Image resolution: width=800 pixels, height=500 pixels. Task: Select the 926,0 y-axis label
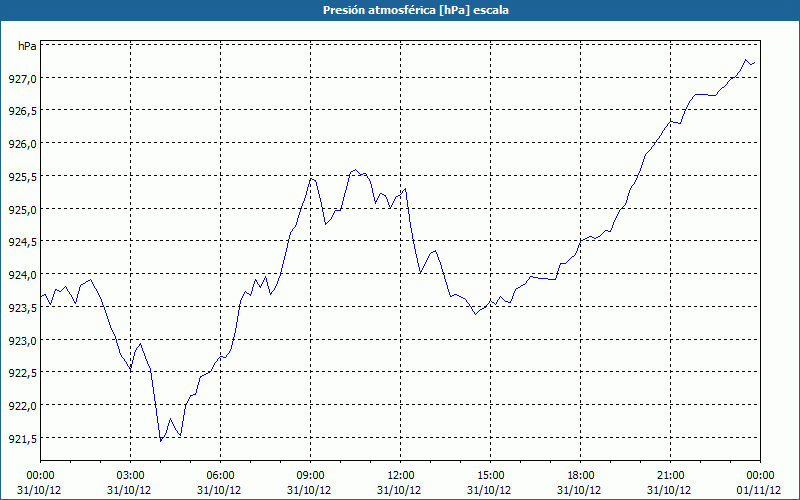click(23, 143)
